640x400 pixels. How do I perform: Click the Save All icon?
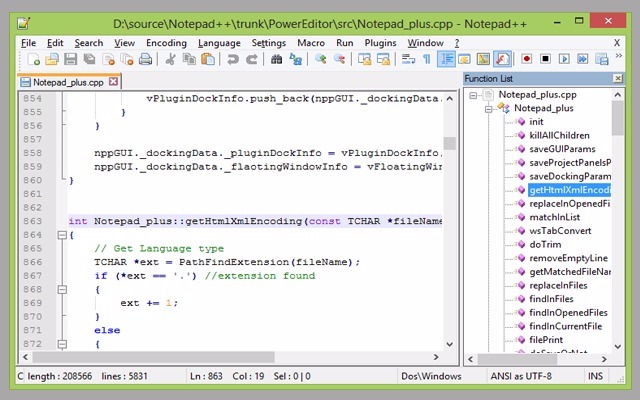[89, 59]
